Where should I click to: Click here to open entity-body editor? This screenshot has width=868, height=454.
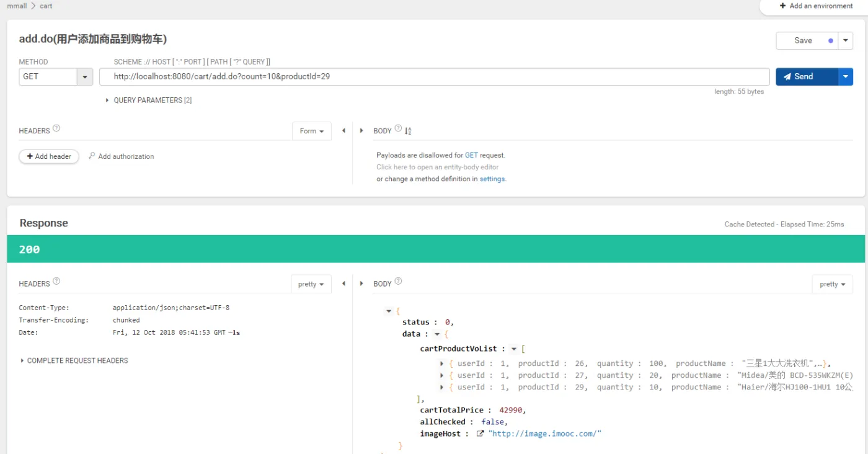point(437,167)
